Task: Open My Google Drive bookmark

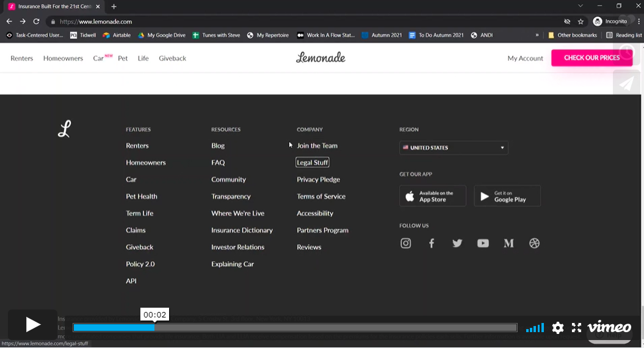Action: coord(161,35)
